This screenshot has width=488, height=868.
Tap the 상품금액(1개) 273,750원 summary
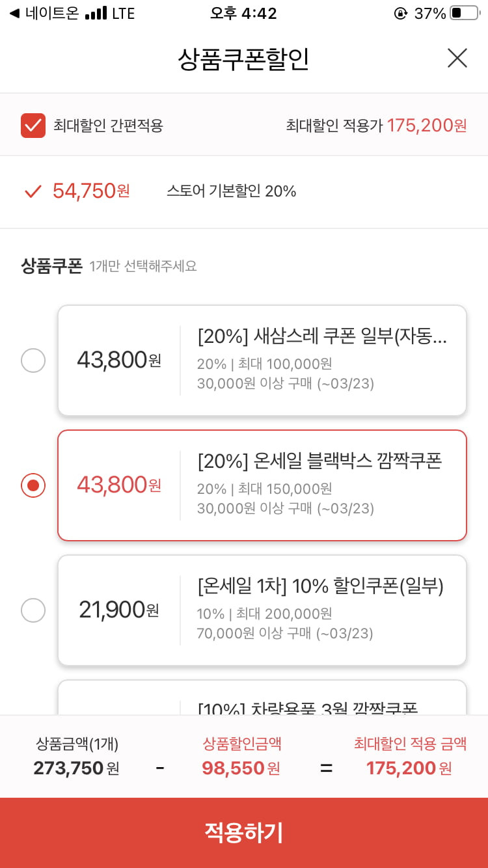pos(77,757)
